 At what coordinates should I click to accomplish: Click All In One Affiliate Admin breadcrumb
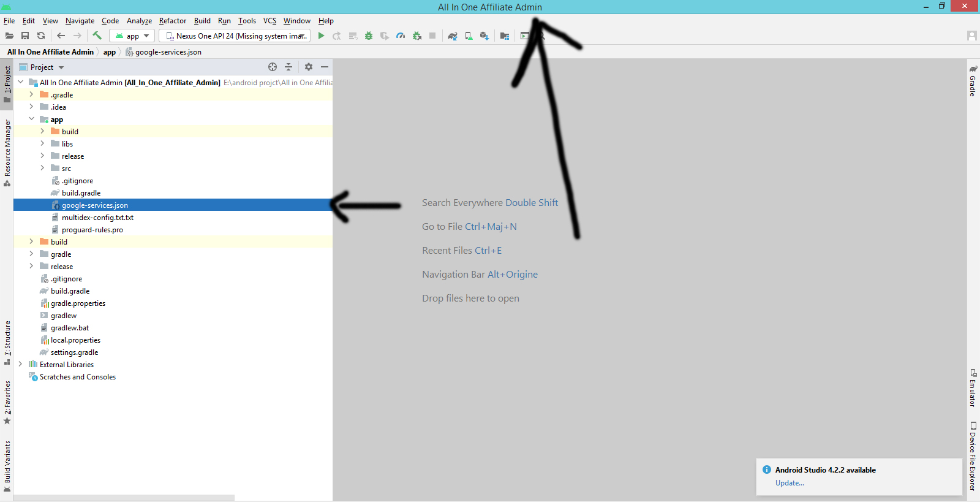(50, 52)
